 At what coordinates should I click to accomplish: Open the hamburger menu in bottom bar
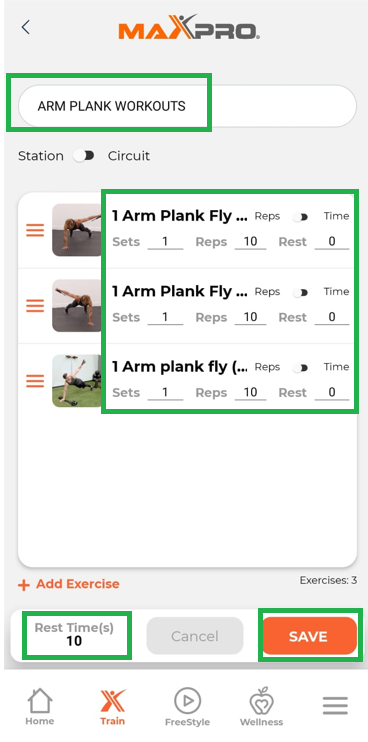tap(335, 706)
